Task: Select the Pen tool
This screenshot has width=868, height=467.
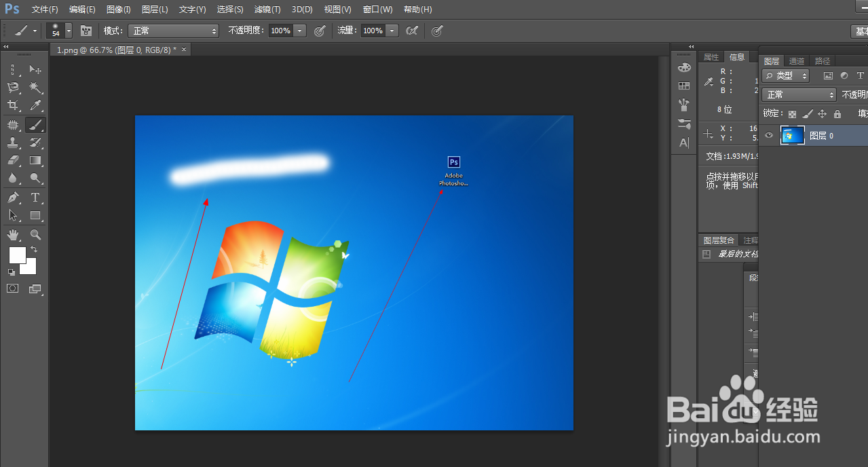Action: (x=13, y=198)
